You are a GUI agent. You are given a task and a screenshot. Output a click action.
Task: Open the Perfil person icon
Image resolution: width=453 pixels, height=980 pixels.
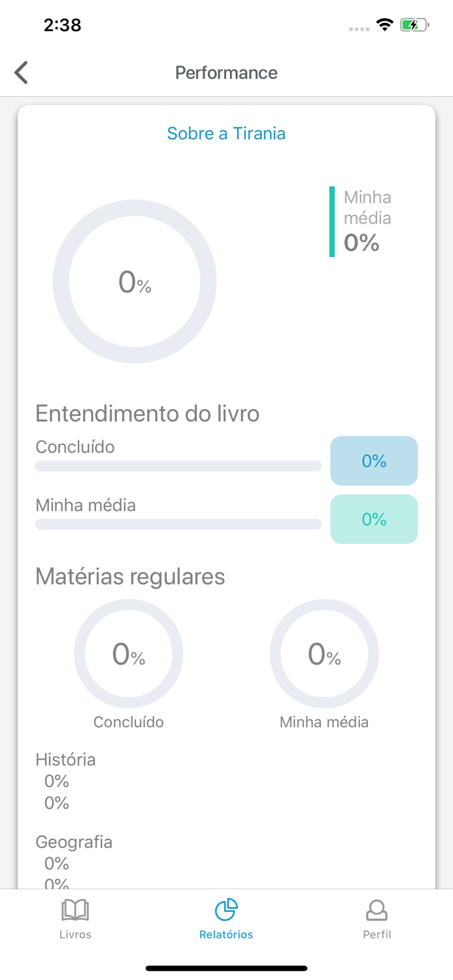[x=377, y=909]
